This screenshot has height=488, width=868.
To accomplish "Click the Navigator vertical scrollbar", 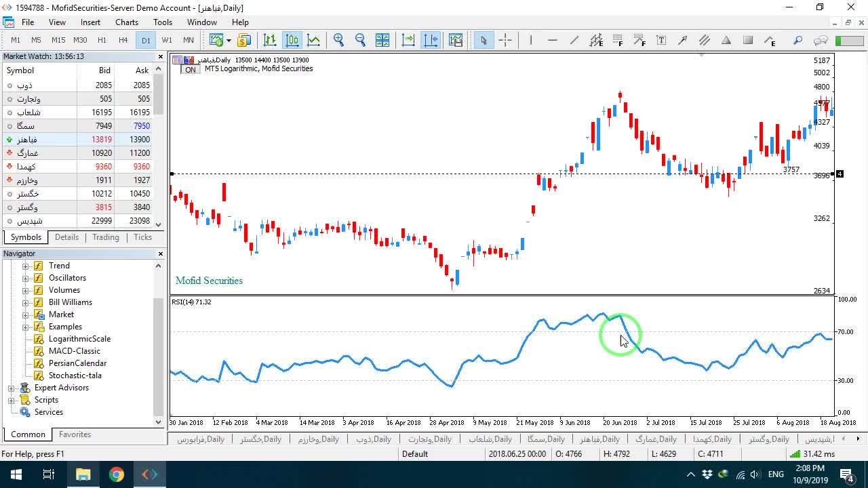I will (x=159, y=342).
